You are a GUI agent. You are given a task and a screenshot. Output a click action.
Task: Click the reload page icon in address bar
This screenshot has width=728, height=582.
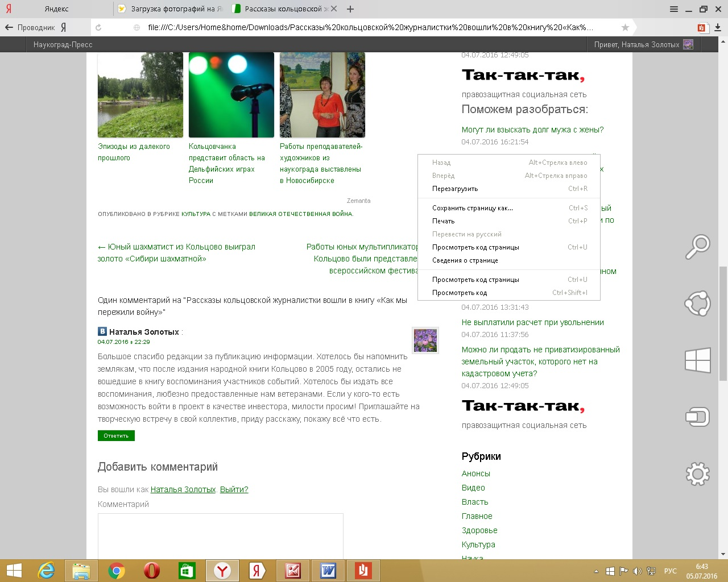[x=98, y=27]
